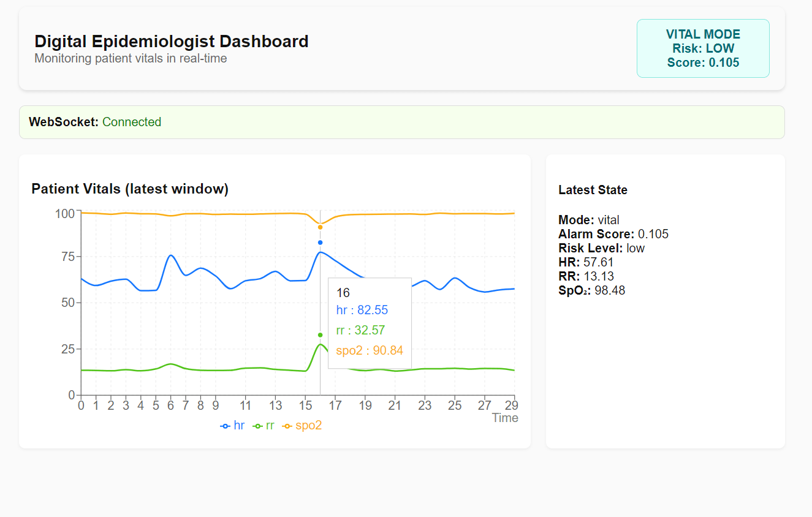The width and height of the screenshot is (812, 517).
Task: Select the Digital Epidemiologist Dashboard title
Action: (x=172, y=42)
